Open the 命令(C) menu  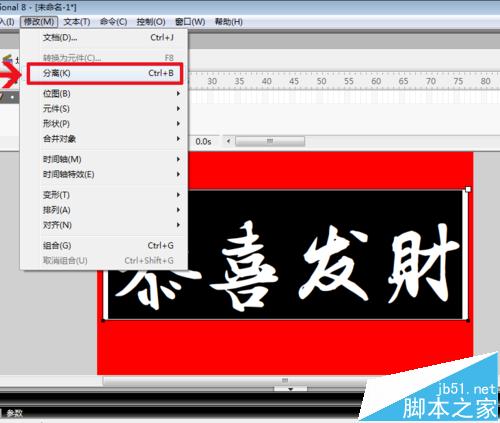[x=113, y=22]
